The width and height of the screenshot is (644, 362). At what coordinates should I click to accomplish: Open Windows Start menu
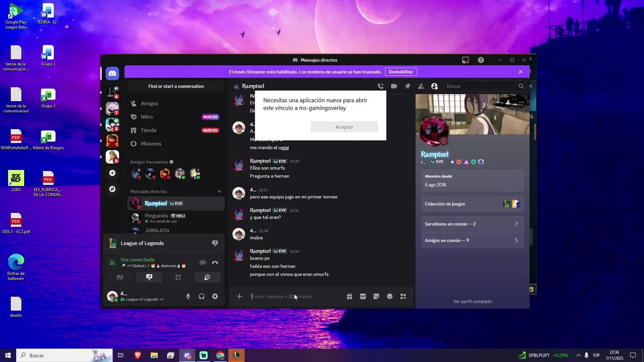8,355
